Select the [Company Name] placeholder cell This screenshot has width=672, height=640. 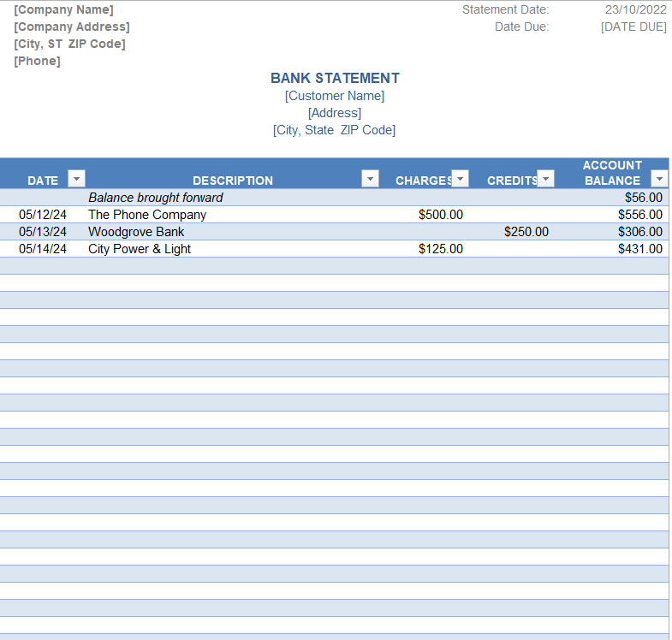pyautogui.click(x=63, y=9)
